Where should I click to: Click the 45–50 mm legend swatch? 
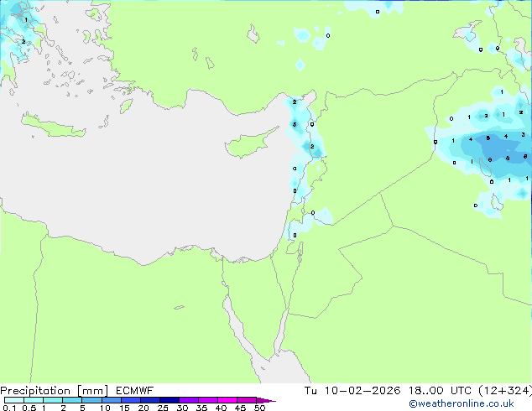247,400
